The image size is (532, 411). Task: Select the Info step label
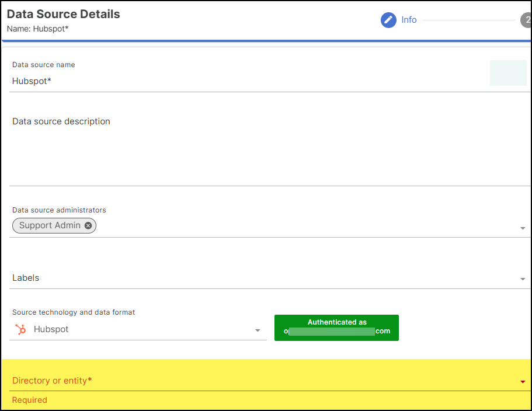[409, 20]
